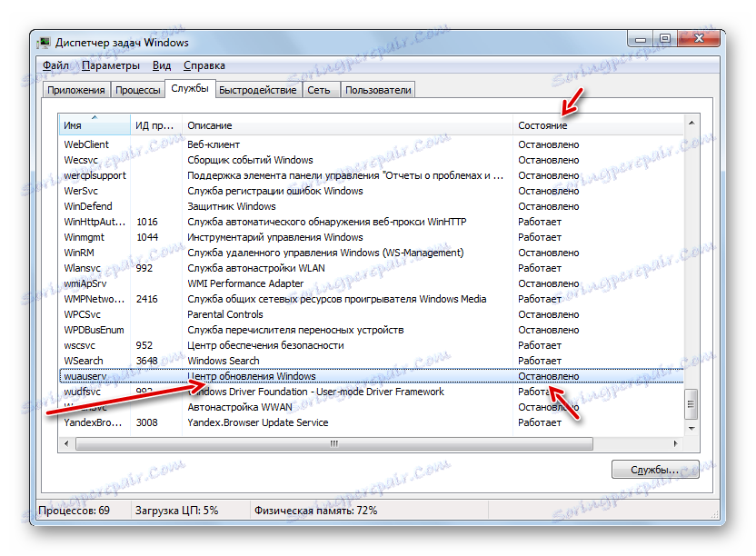Select the wmiApSrv service row
Image resolution: width=756 pixels, height=556 pixels.
tap(372, 283)
